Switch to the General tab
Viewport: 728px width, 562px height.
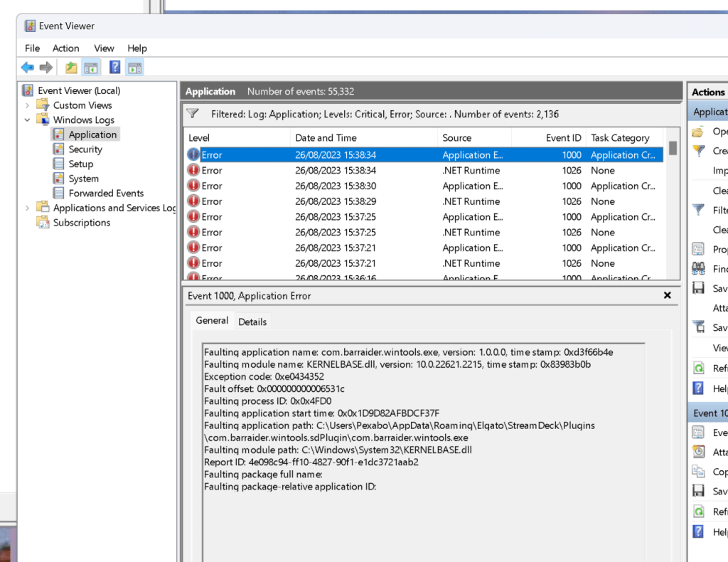pyautogui.click(x=212, y=320)
